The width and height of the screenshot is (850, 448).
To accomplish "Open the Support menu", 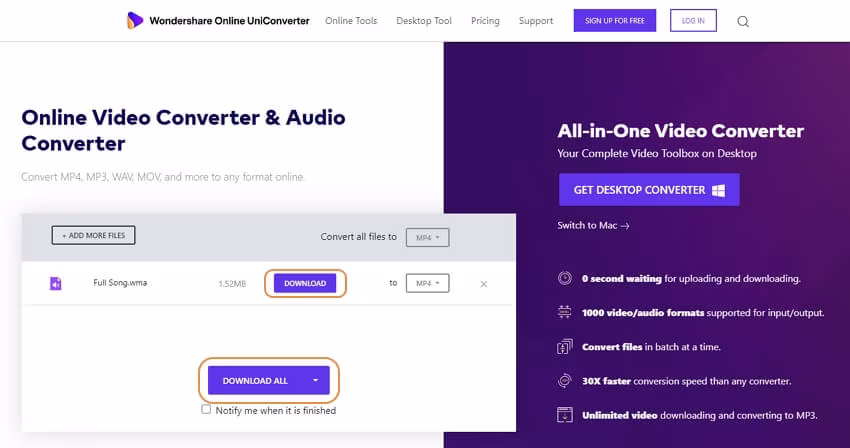I will tap(536, 21).
